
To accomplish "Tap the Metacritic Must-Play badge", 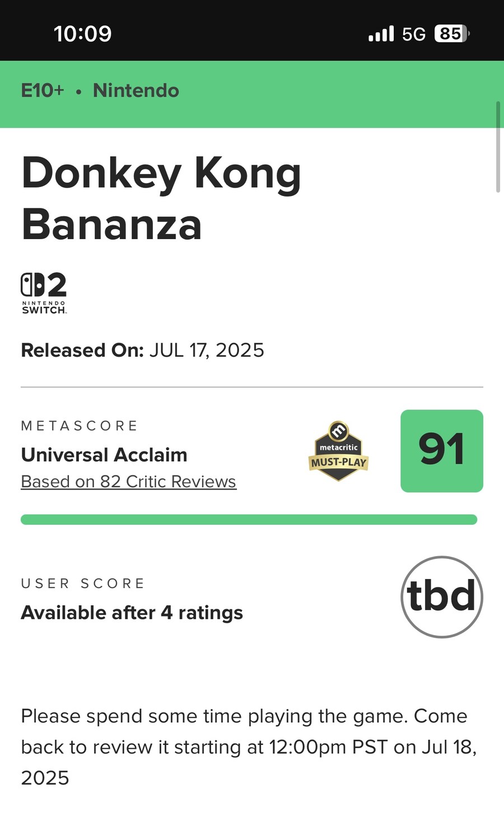I will (338, 451).
